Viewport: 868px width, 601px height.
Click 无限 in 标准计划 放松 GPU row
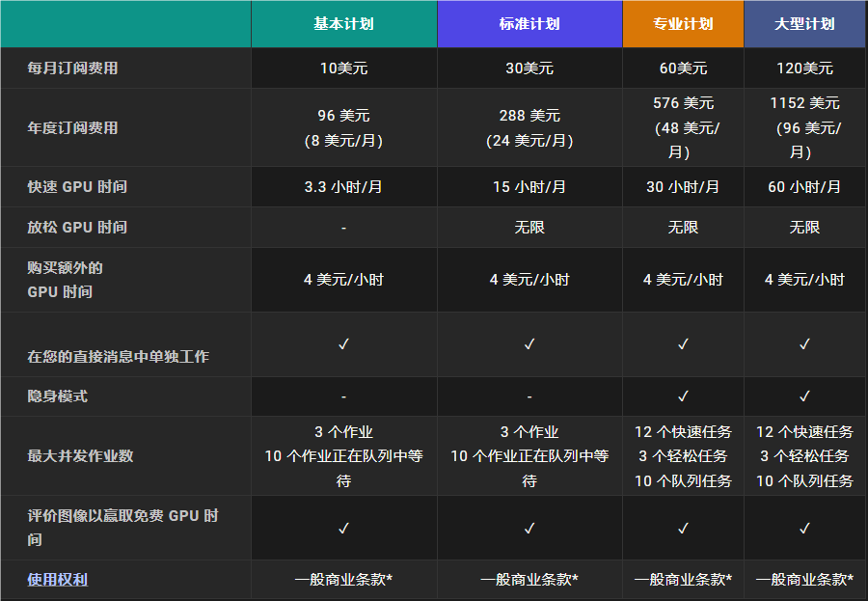529,227
